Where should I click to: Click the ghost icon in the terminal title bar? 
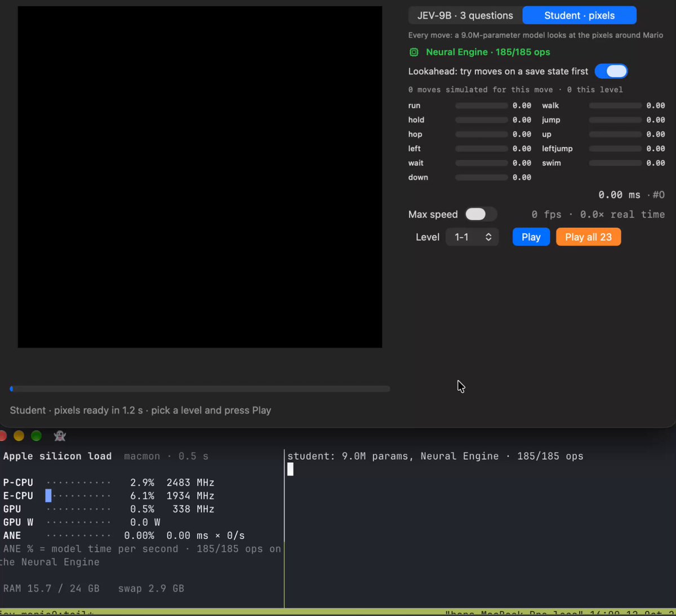60,436
